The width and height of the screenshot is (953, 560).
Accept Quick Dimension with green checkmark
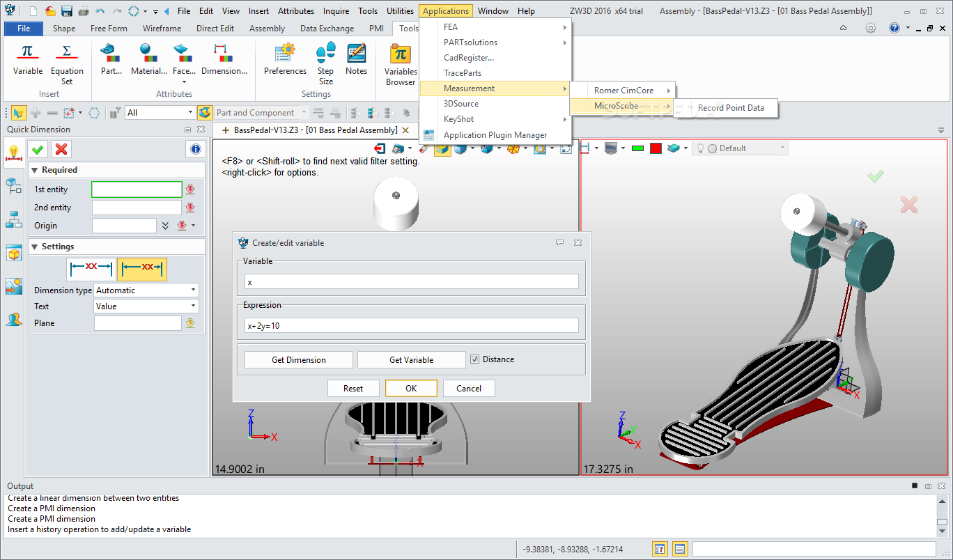point(38,148)
